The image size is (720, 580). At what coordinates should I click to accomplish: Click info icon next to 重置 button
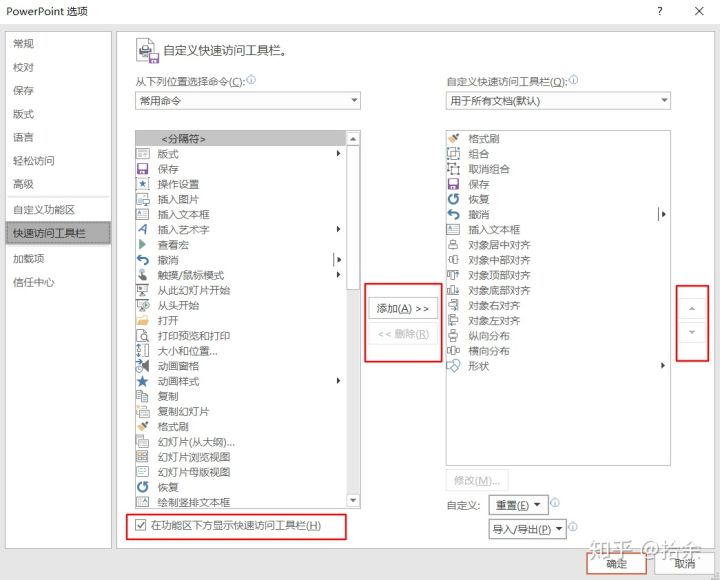pos(555,502)
